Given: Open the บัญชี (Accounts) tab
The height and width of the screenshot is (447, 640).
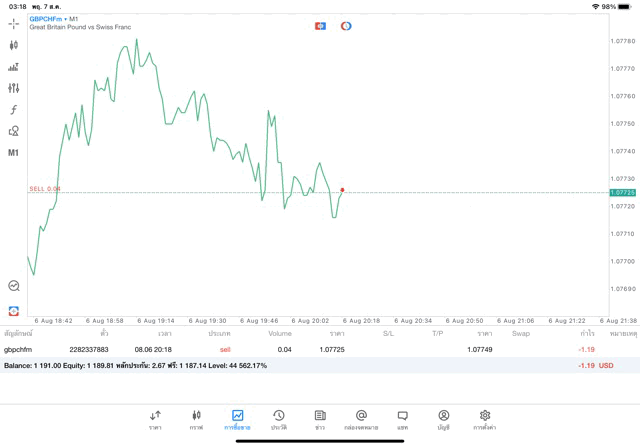Looking at the screenshot, I should pos(443,418).
